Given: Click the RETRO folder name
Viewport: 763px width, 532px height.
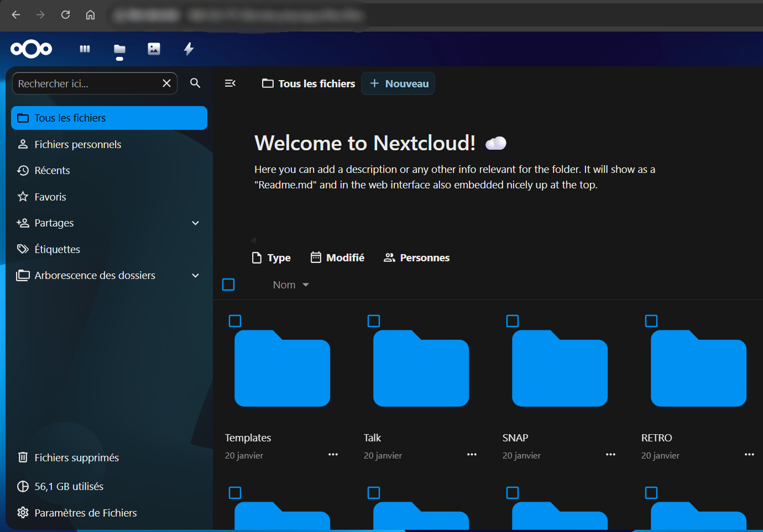Looking at the screenshot, I should tap(656, 438).
